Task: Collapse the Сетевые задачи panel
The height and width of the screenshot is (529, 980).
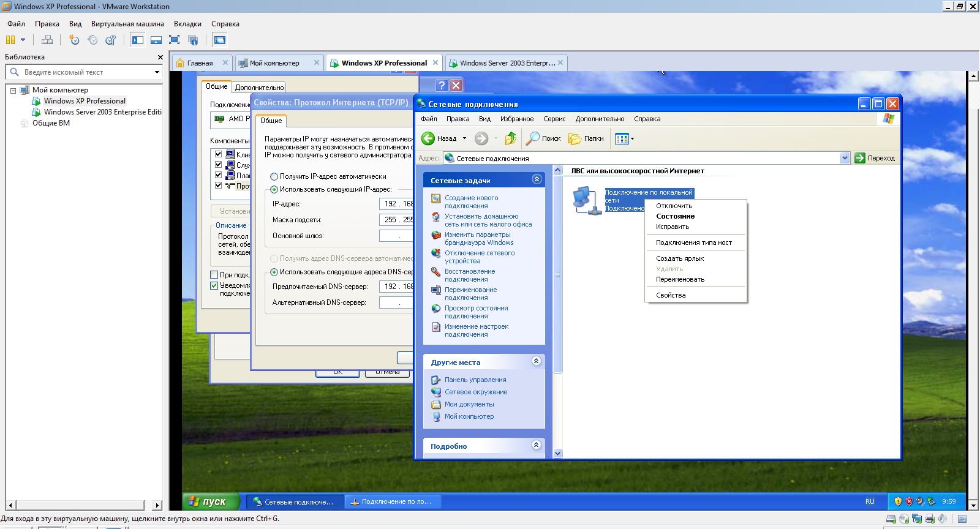Action: (x=537, y=179)
